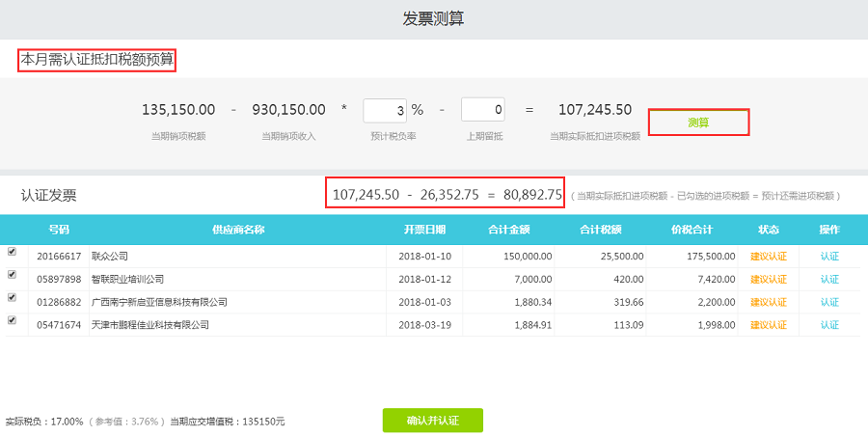Image resolution: width=868 pixels, height=436 pixels.
Task: Click the 操作 column header
Action: 829,230
